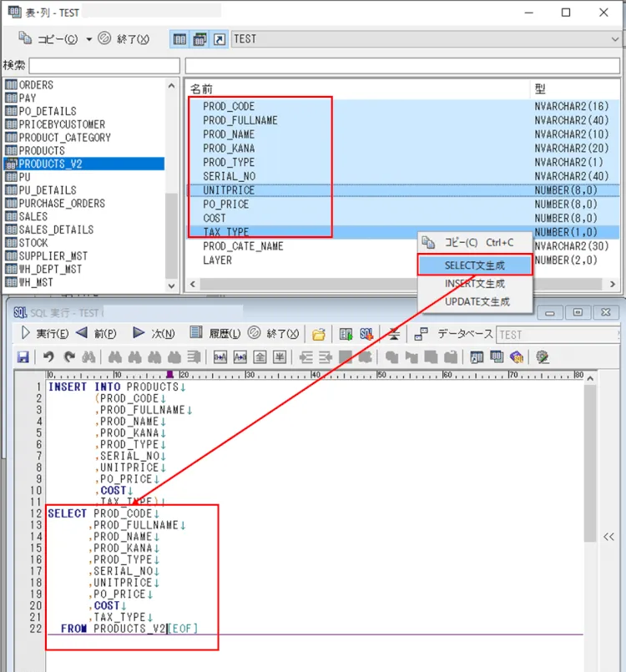
Task: Select the PROD_FULLNAME column row
Action: tap(404, 120)
